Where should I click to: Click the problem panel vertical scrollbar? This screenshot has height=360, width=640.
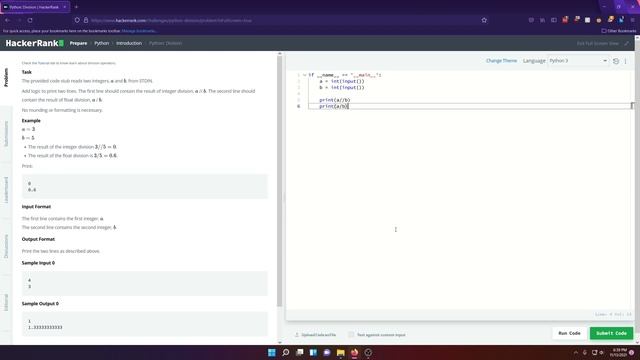pos(280,181)
